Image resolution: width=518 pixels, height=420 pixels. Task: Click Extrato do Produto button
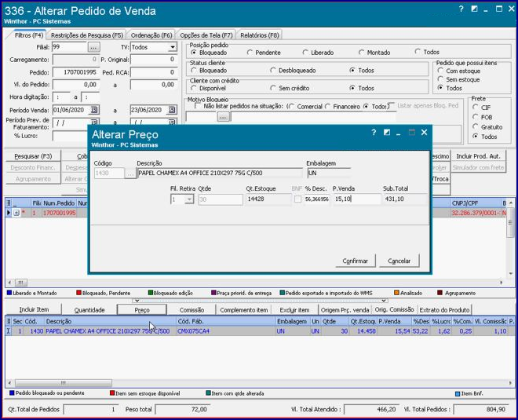coord(444,310)
